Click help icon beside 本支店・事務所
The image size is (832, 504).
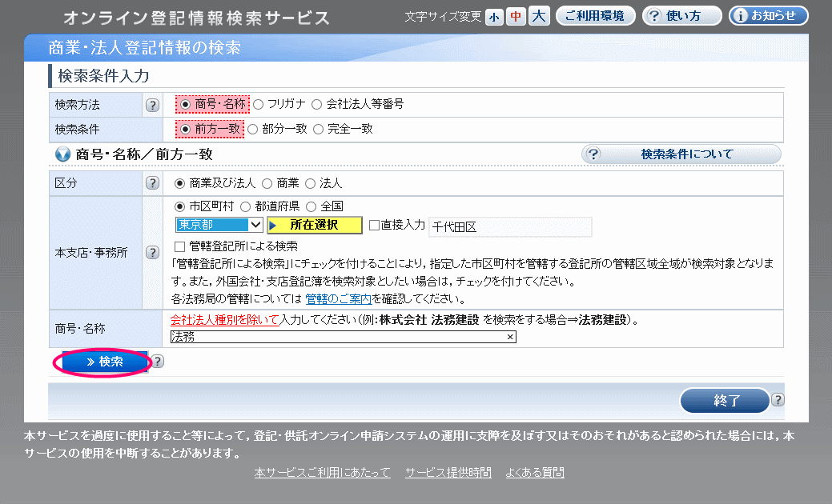point(151,253)
